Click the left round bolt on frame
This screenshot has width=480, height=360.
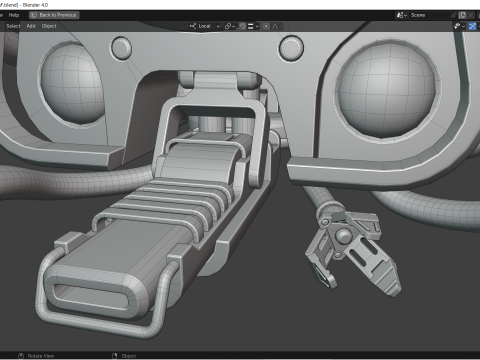pyautogui.click(x=121, y=48)
